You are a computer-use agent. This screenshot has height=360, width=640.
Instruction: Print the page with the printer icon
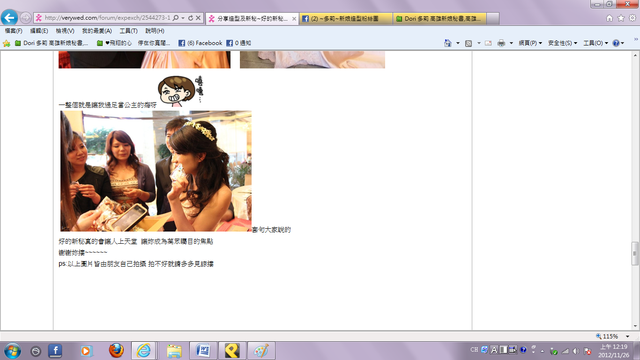click(x=501, y=43)
